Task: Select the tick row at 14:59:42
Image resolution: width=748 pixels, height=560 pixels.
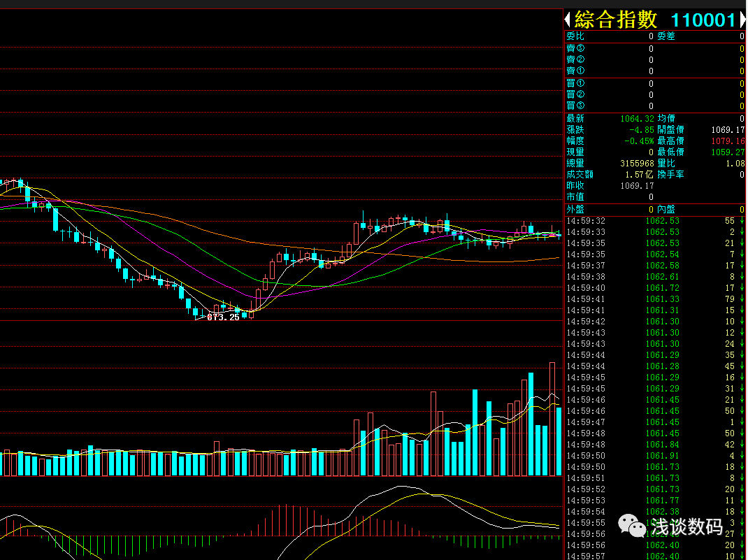Action: tap(656, 322)
